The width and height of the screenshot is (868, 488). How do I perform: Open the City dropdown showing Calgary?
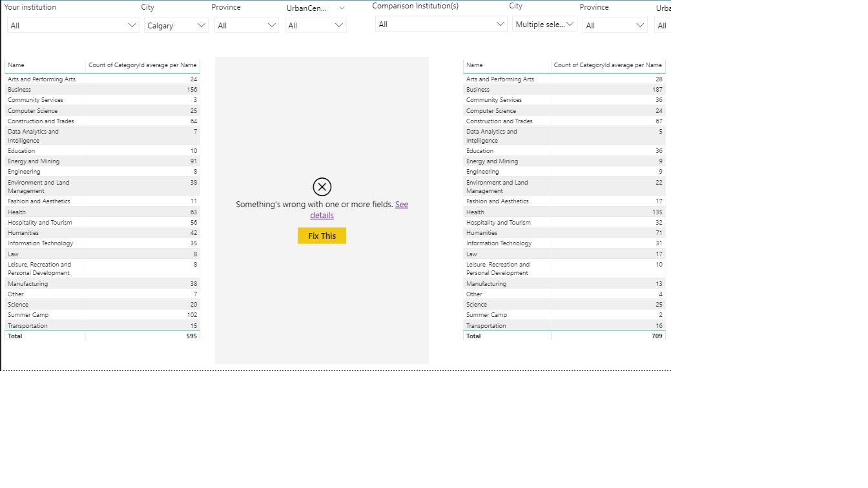pyautogui.click(x=176, y=25)
